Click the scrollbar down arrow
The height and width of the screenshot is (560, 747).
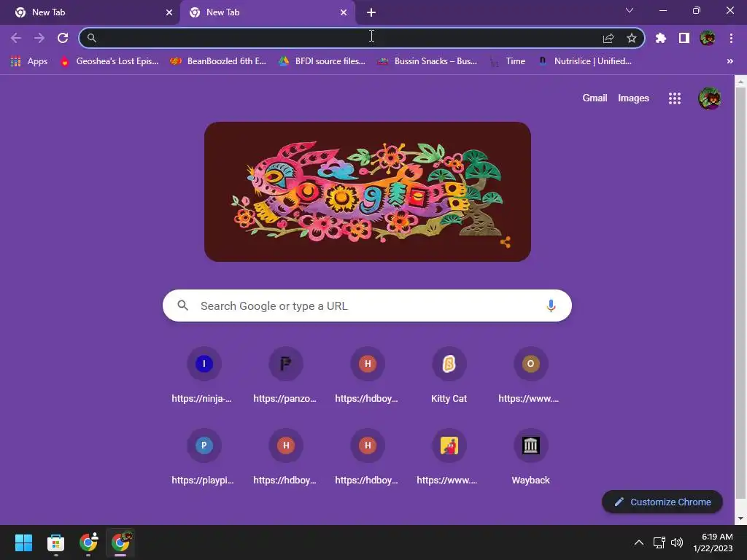[x=740, y=518]
